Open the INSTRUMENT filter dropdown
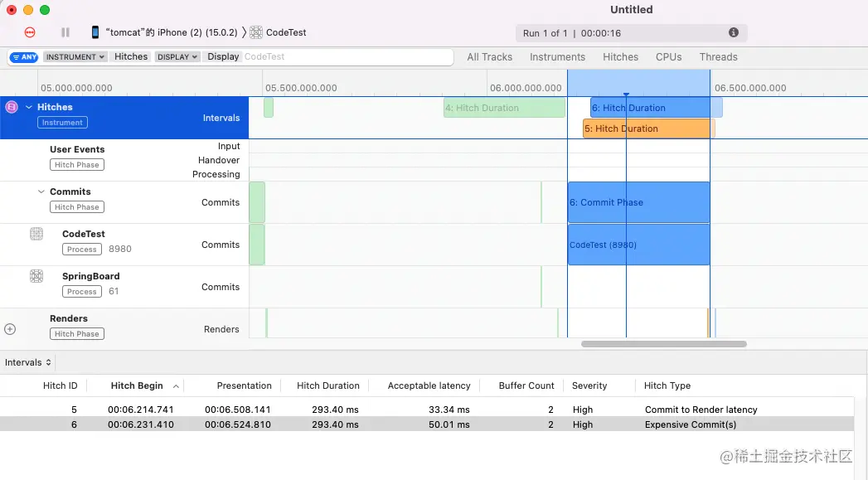Image resolution: width=868 pixels, height=480 pixels. 75,57
